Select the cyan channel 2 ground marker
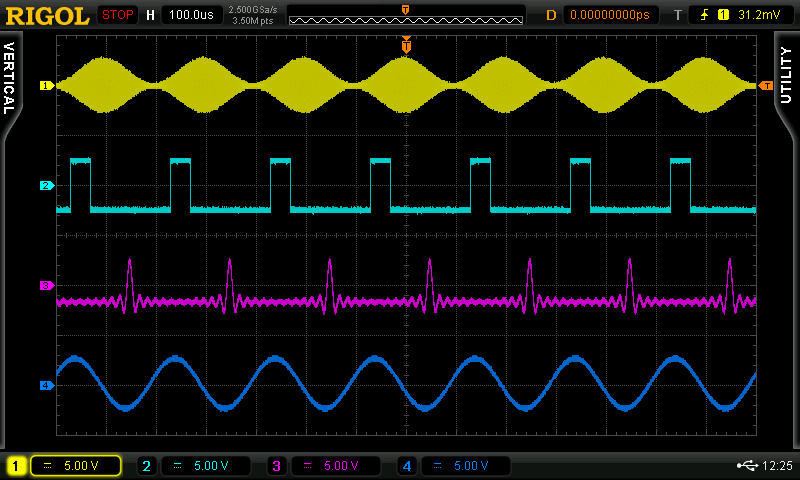 coord(45,186)
